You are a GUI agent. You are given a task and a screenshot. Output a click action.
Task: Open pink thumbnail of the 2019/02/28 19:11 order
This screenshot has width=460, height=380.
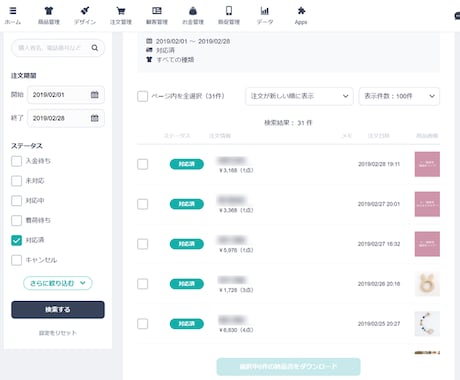427,164
